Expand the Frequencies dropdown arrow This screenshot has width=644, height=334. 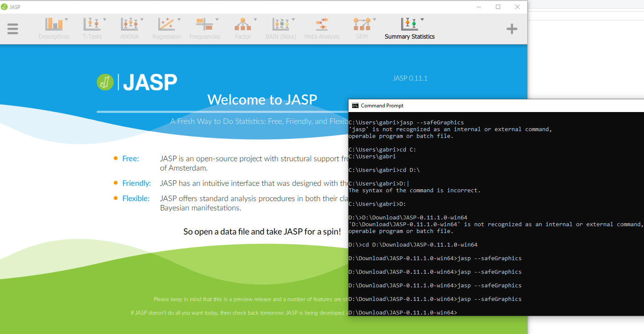click(x=217, y=20)
